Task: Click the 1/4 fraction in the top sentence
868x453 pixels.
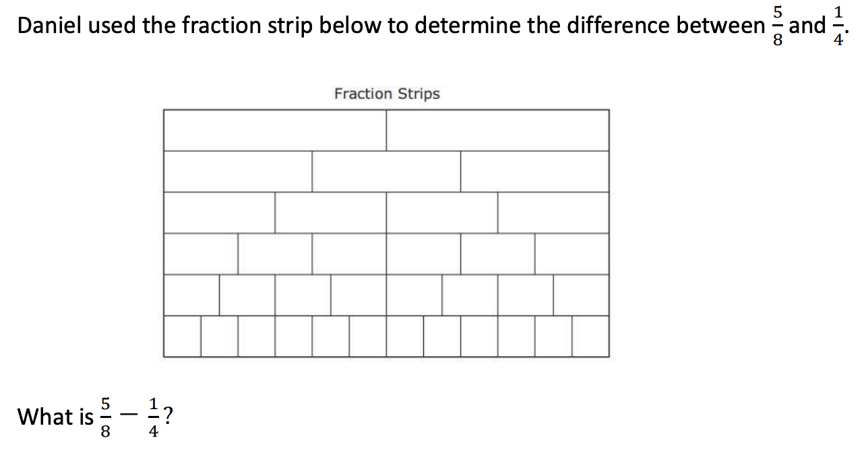Action: tap(838, 26)
